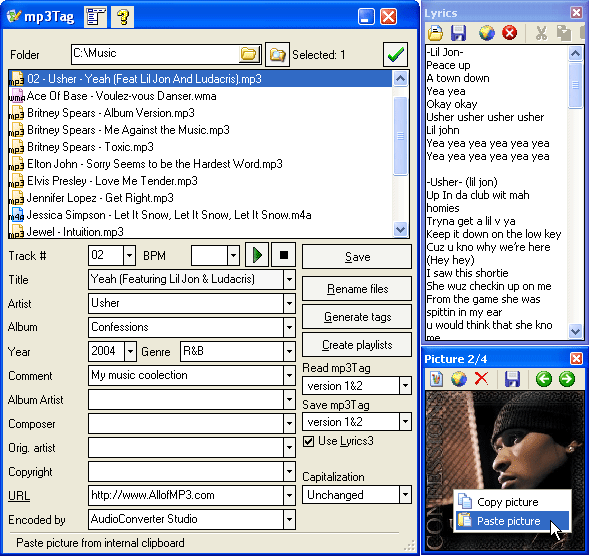The image size is (589, 556).
Task: Click the red delete icon in Lyrics toolbar
Action: point(509,33)
